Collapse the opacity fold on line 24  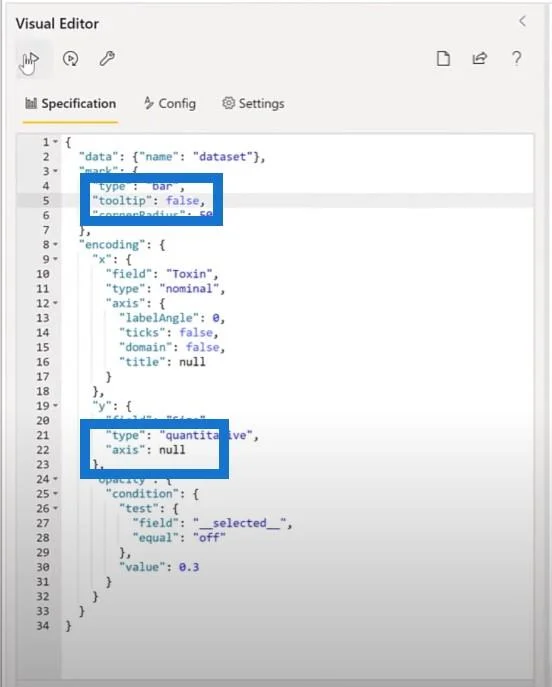tap(56, 479)
